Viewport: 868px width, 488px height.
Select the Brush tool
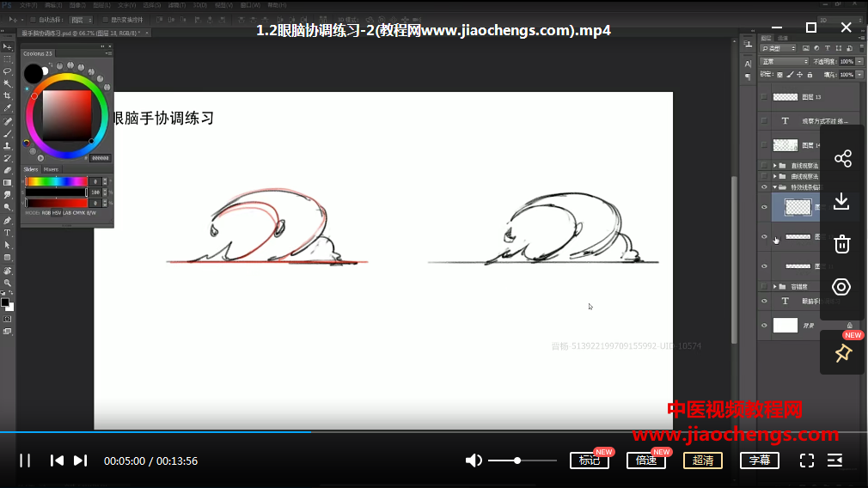coord(7,134)
